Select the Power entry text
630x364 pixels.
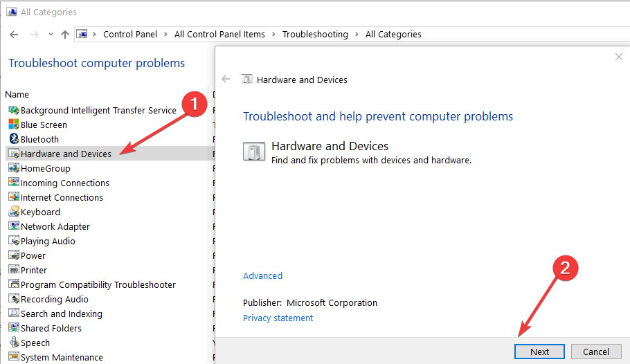click(x=33, y=255)
